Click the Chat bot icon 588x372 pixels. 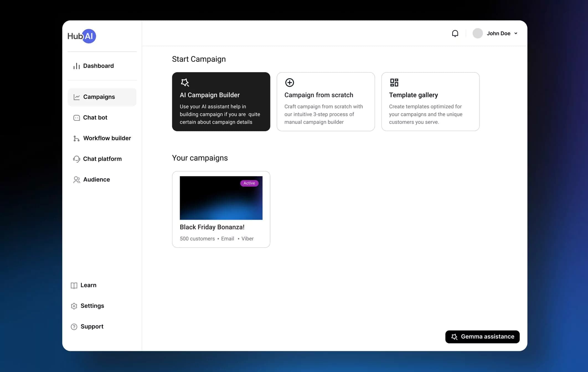(76, 118)
